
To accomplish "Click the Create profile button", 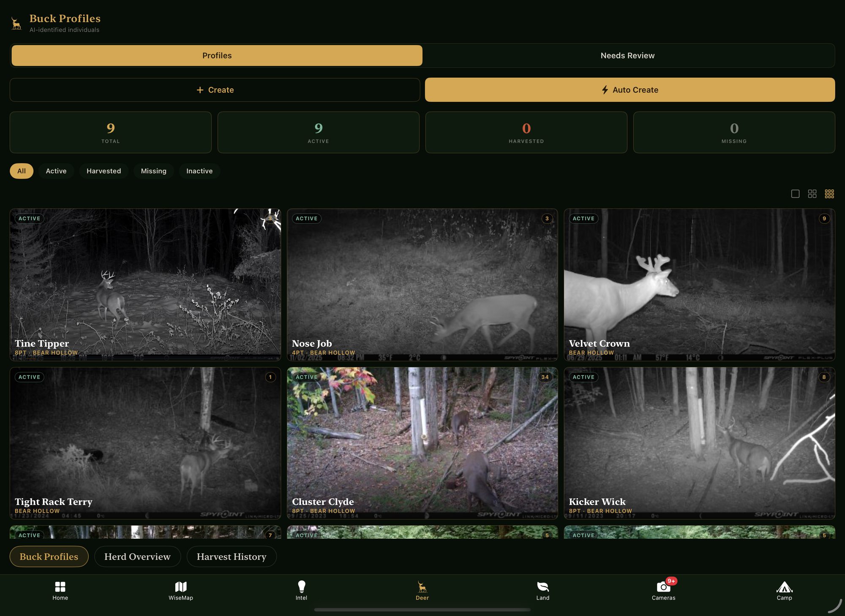I will click(215, 90).
